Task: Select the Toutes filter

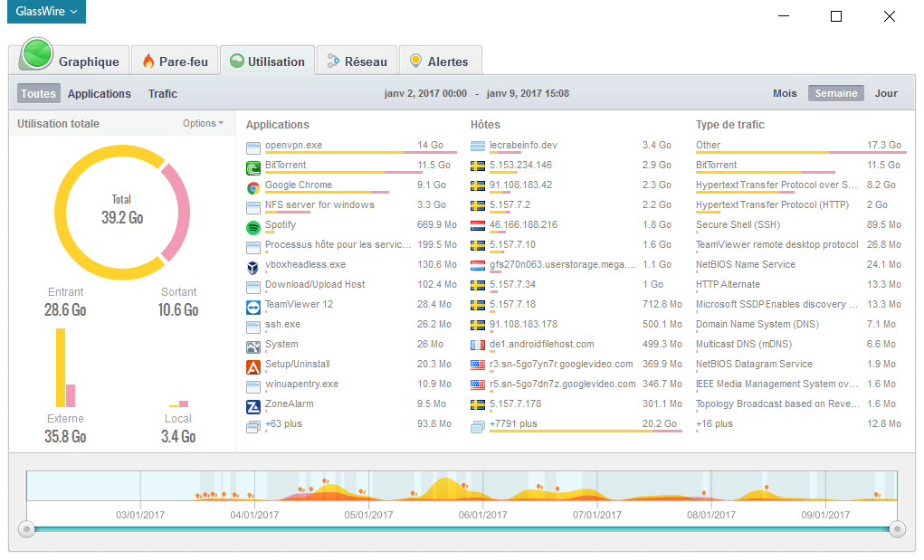Action: [x=38, y=93]
